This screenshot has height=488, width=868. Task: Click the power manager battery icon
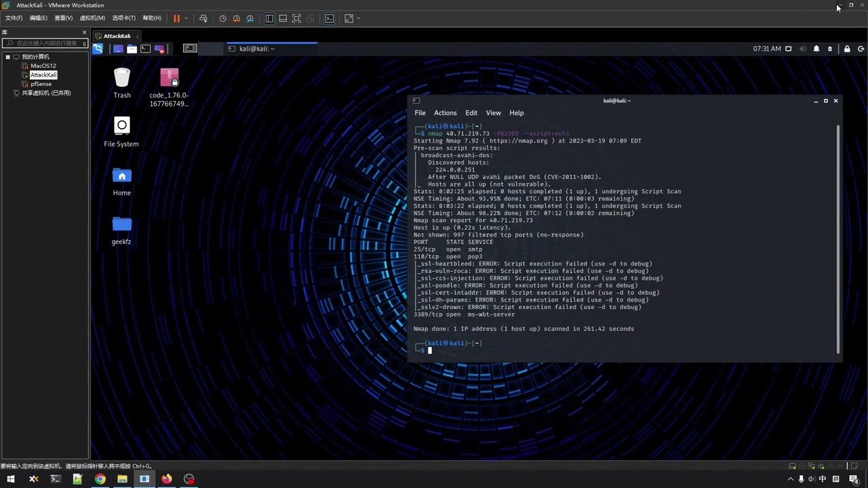click(x=830, y=49)
